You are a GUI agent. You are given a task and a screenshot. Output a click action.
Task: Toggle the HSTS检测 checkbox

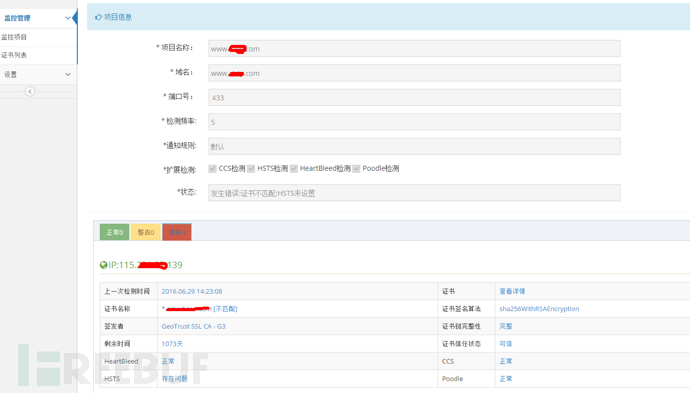point(251,169)
